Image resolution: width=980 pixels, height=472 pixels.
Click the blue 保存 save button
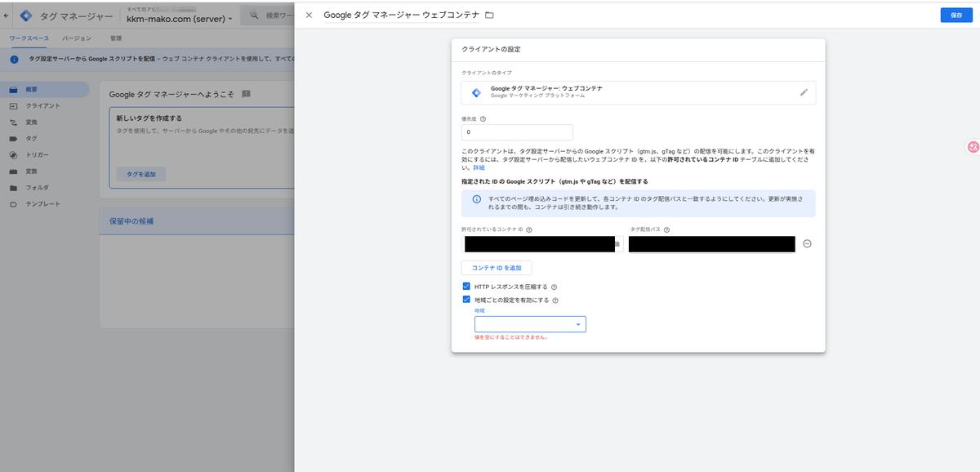pyautogui.click(x=956, y=15)
